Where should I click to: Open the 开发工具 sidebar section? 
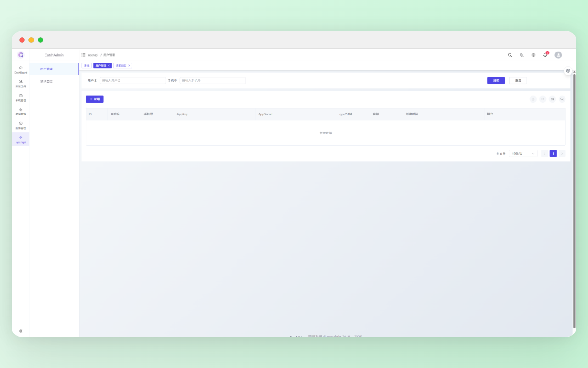pyautogui.click(x=21, y=83)
